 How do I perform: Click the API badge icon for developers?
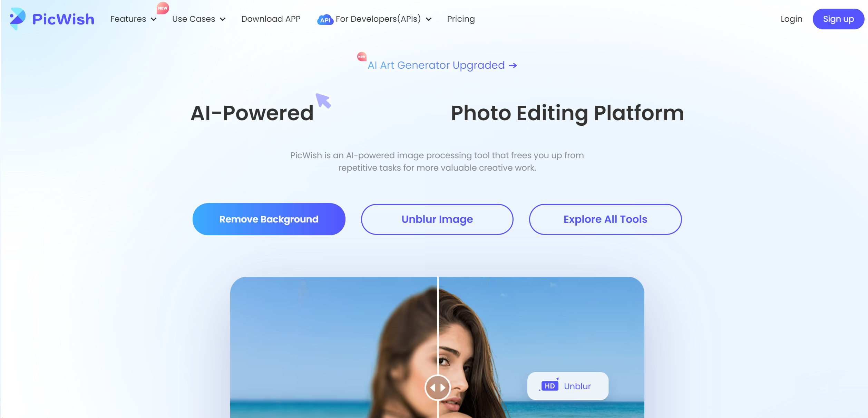pos(324,19)
